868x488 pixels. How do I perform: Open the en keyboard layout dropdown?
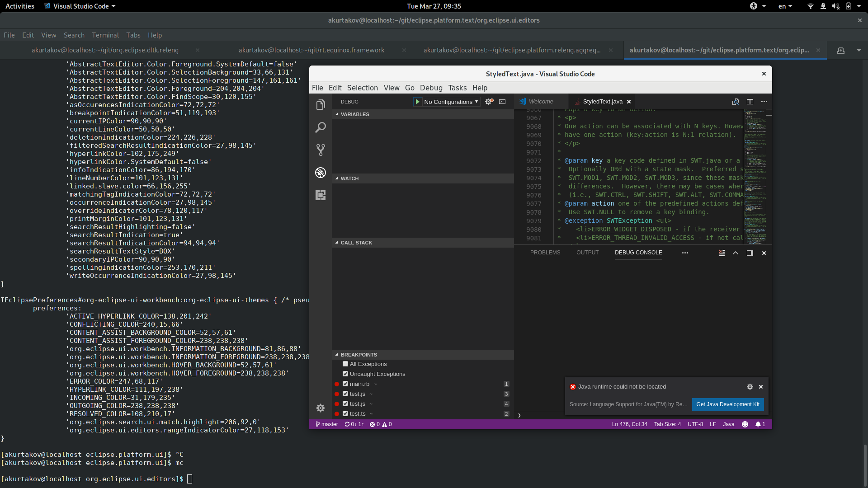[785, 6]
